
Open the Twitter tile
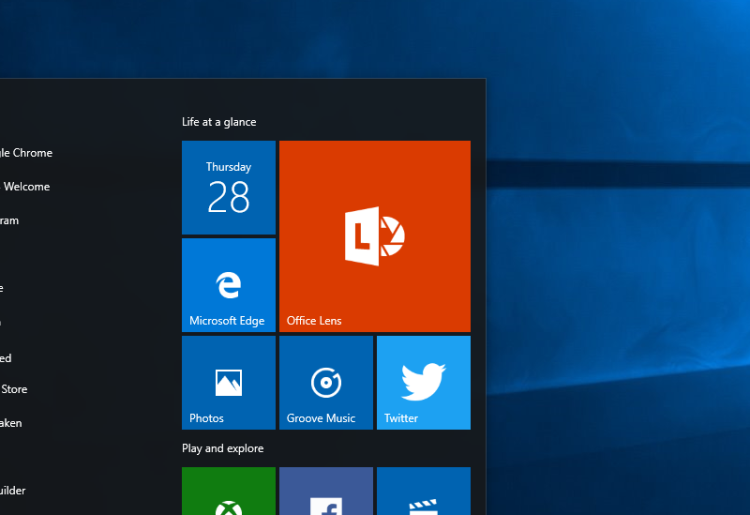[423, 383]
